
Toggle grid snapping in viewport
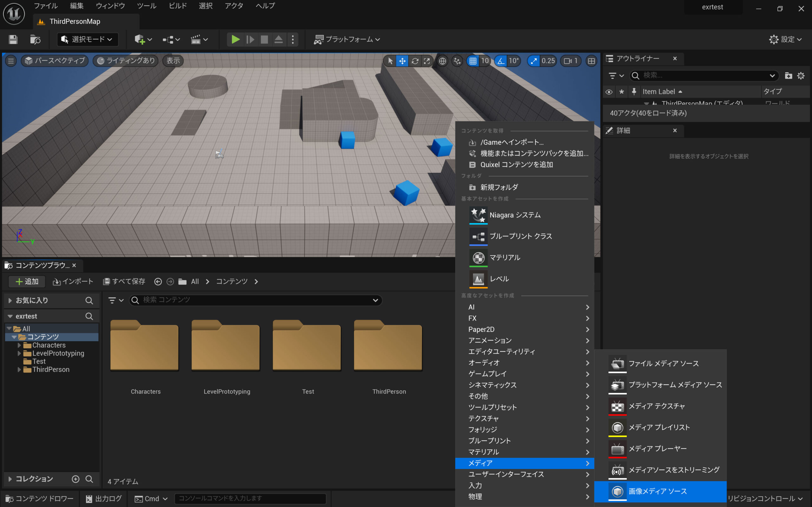[x=473, y=61]
